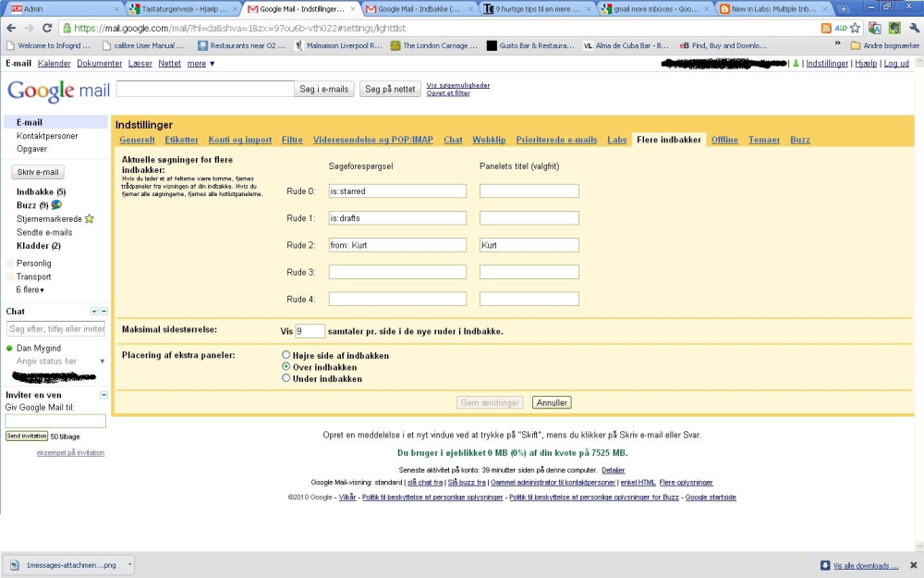Select Højre side af indbakken option
Viewport: 924px width, 578px height.
[286, 355]
